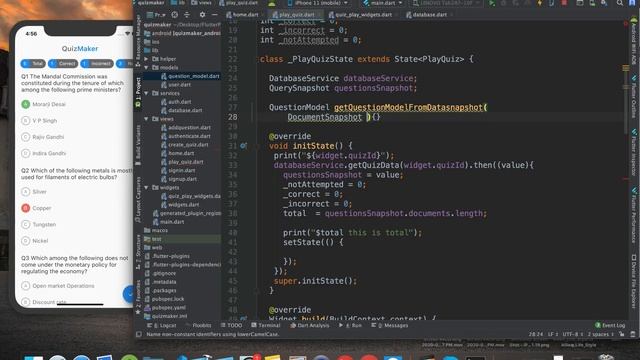Image resolution: width=640 pixels, height=360 pixels.
Task: Open widgets.dart in project tree
Action: [180, 204]
